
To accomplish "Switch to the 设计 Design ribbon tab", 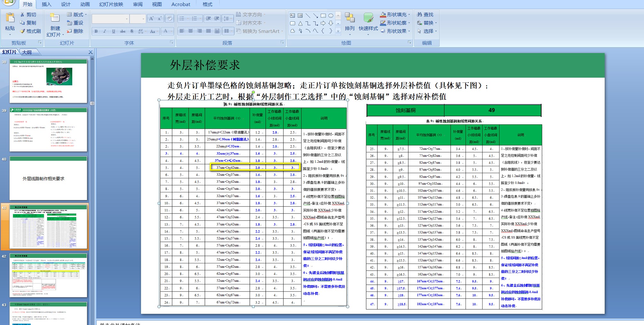I will click(66, 4).
